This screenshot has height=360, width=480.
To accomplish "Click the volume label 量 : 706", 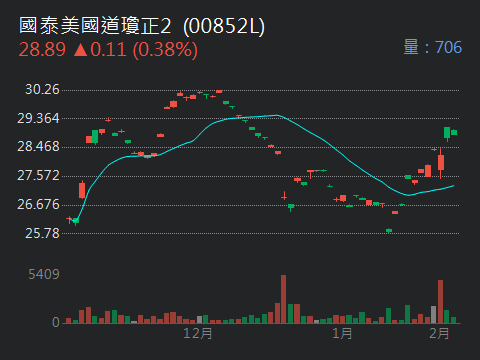I will (x=432, y=47).
